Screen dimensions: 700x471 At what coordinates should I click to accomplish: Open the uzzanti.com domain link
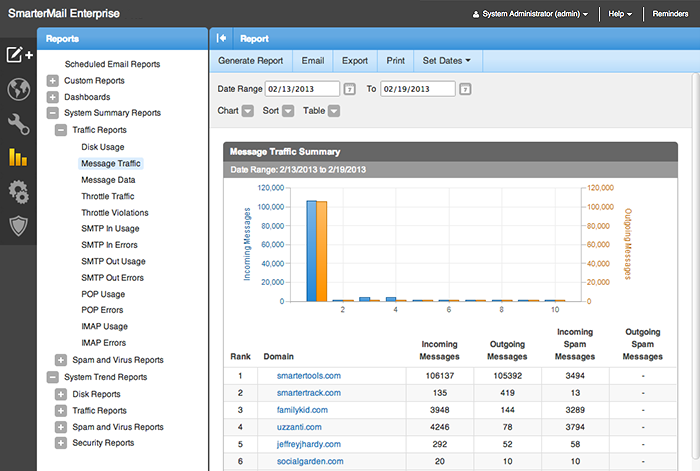coord(299,427)
